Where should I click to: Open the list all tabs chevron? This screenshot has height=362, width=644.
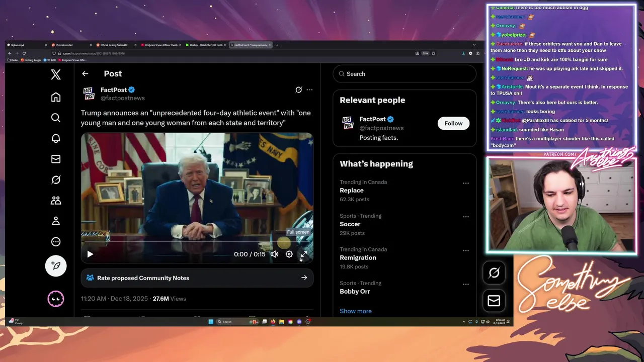pos(474,45)
